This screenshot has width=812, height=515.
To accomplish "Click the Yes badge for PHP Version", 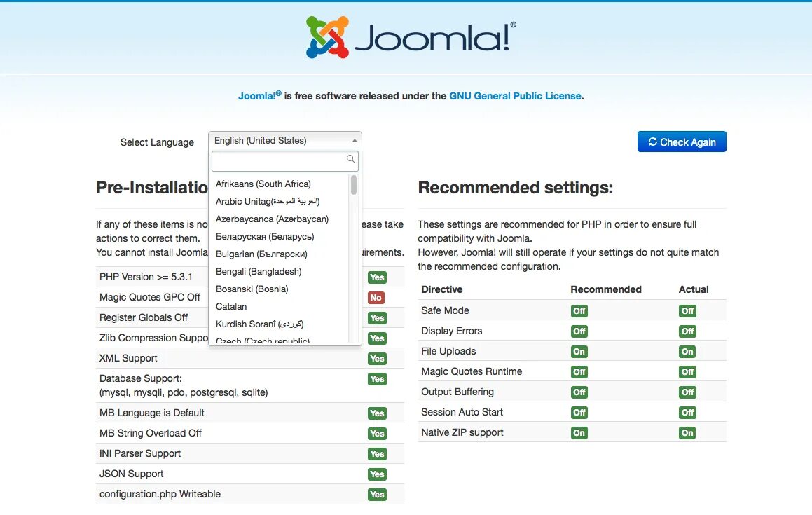I will click(x=377, y=277).
